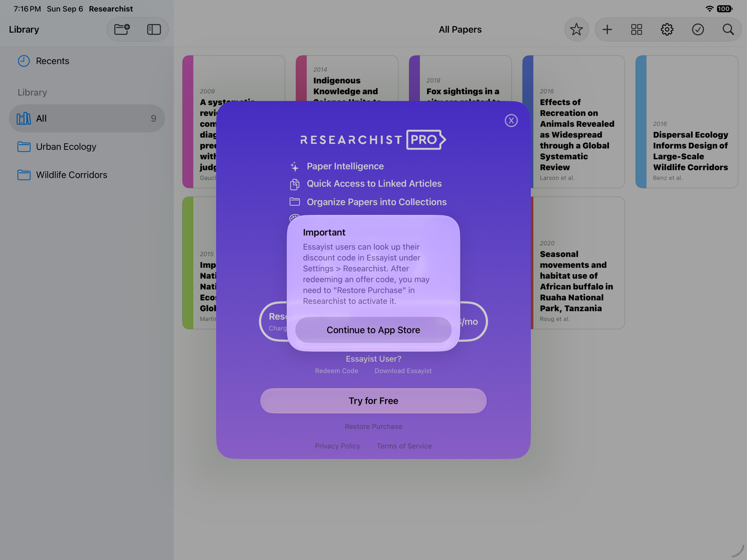Click the new collection folder-plus icon
The width and height of the screenshot is (747, 560).
coord(122,29)
